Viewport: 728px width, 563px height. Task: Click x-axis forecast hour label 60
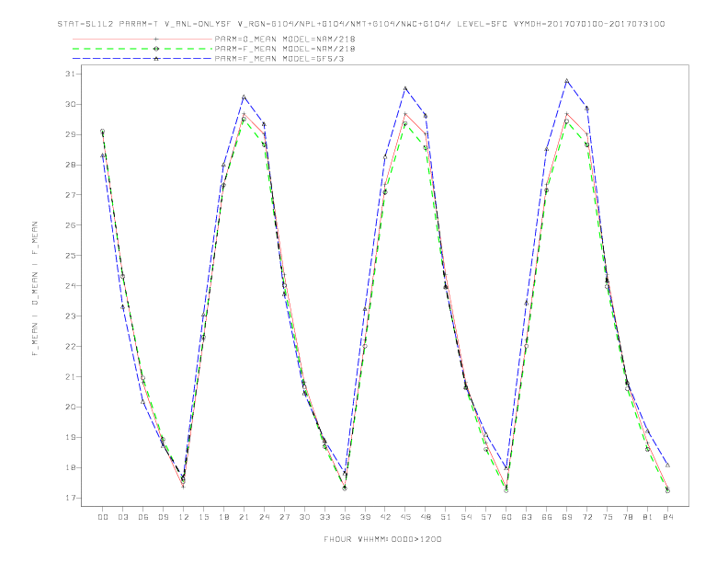(506, 517)
